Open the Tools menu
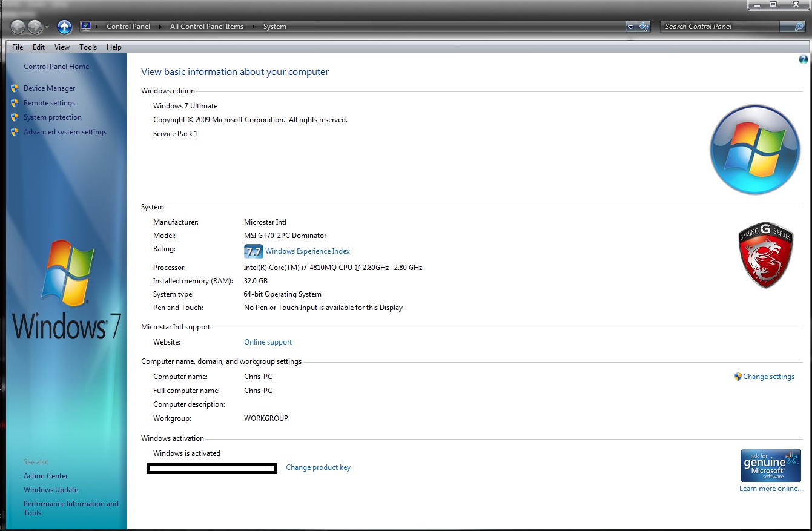 (88, 47)
